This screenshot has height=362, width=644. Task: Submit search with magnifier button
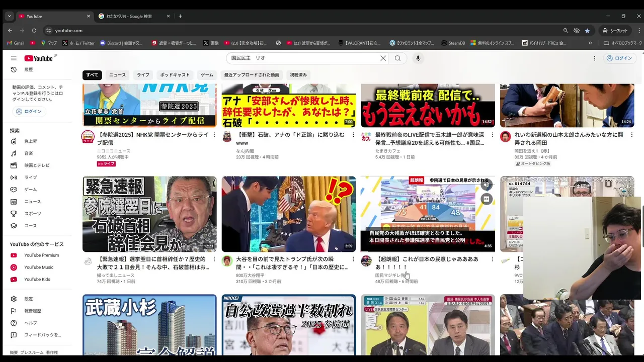point(397,58)
